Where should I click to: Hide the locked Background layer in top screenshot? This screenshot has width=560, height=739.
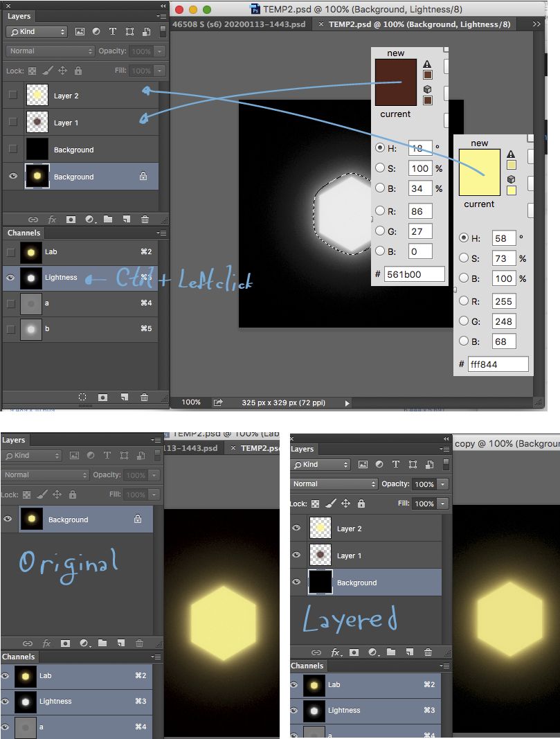(x=13, y=177)
